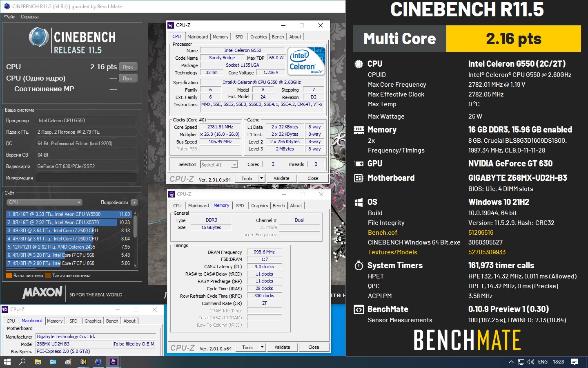Open CPU tab in middle CPU-Z Memory window
Image resolution: width=588 pixels, height=368 pixels.
tap(177, 206)
